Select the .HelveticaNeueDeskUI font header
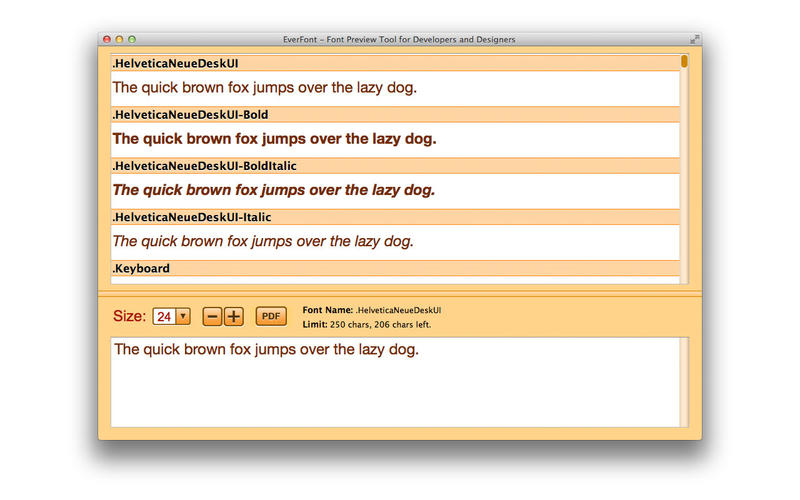This screenshot has width=800, height=500. click(x=395, y=63)
